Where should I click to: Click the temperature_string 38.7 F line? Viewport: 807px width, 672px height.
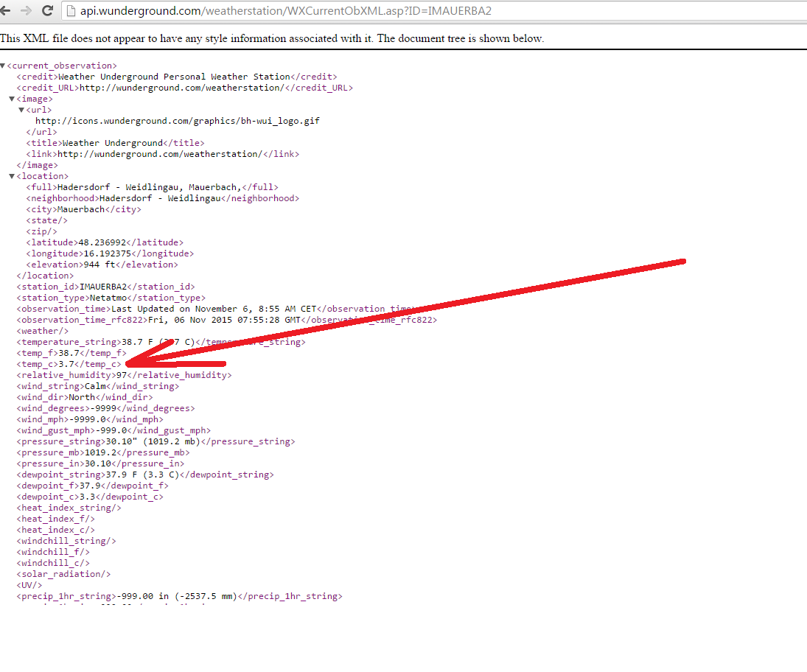click(161, 342)
